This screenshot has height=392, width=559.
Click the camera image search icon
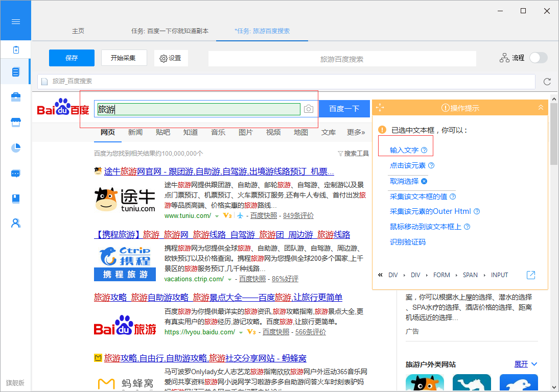(x=309, y=109)
